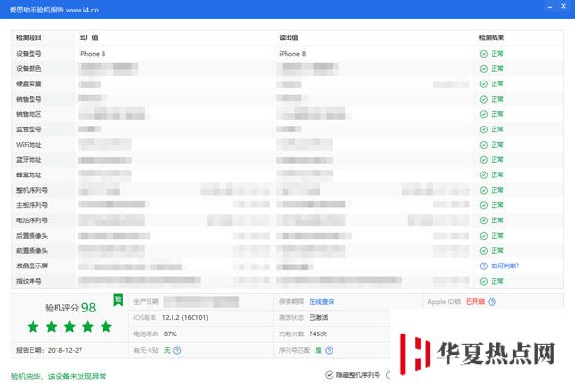Click the green check icon in 设备型号 row
This screenshot has height=392, width=575.
pos(484,54)
